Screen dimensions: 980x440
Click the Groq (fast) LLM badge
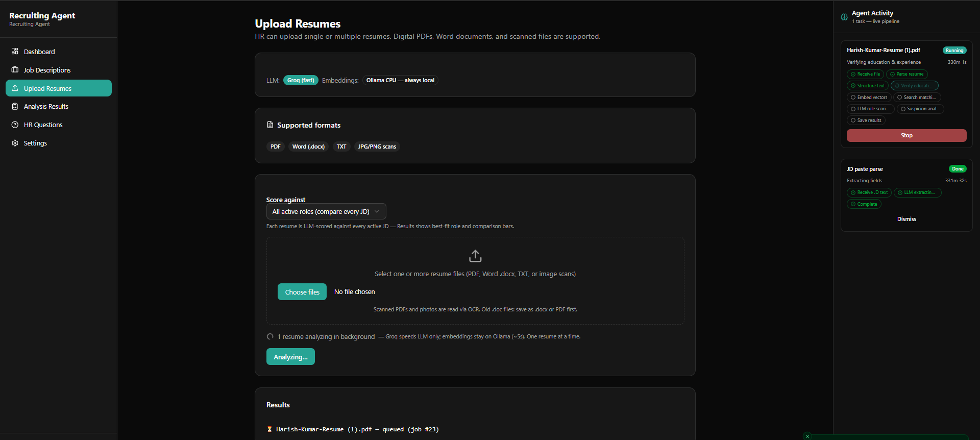[301, 80]
